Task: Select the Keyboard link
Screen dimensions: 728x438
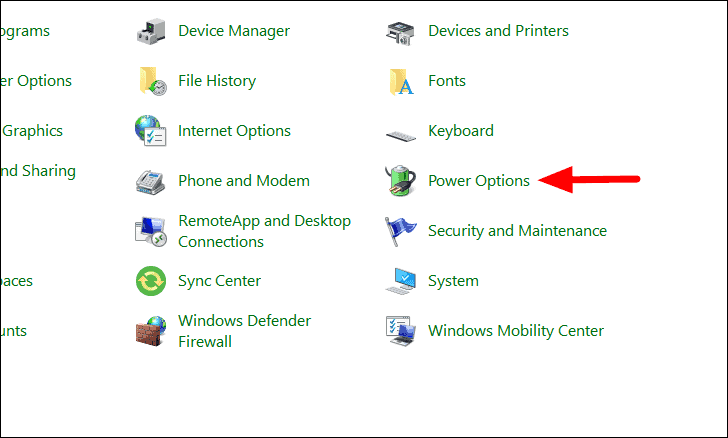Action: (461, 131)
